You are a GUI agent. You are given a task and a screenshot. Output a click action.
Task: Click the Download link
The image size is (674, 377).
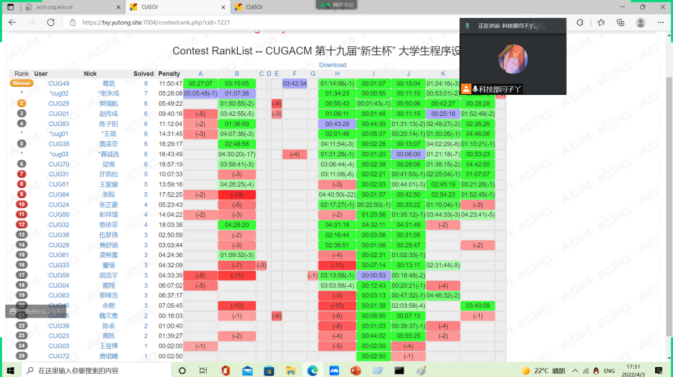(x=333, y=65)
